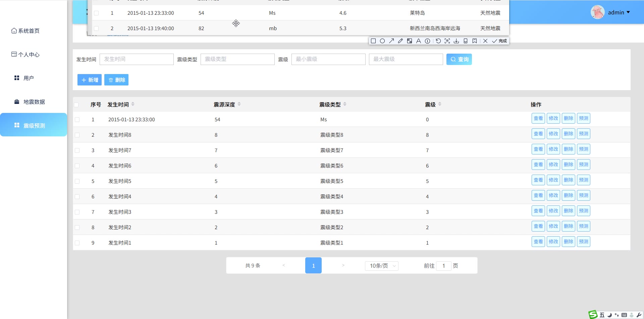
Task: Click the 最小震级 input field
Action: tap(328, 59)
